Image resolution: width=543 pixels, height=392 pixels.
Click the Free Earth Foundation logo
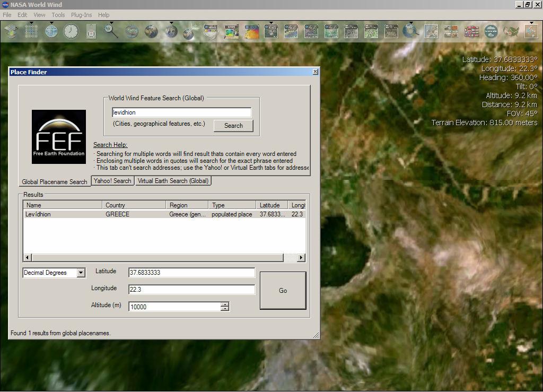(59, 137)
